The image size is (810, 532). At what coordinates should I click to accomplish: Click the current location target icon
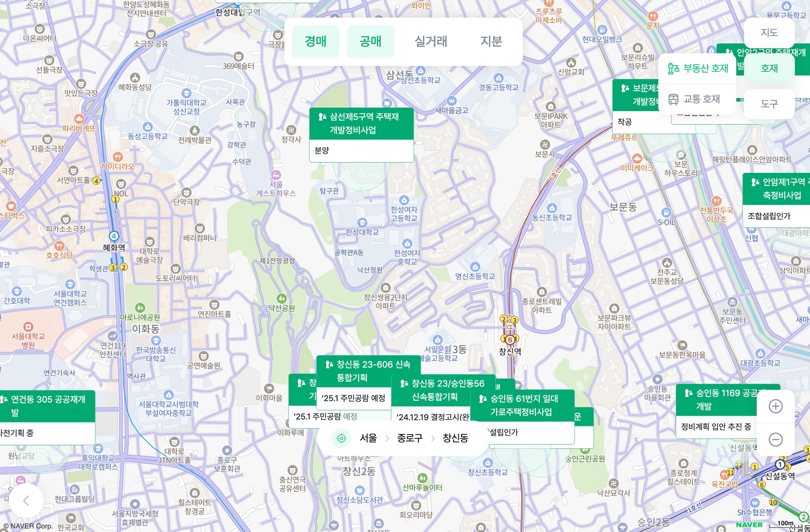click(x=341, y=438)
